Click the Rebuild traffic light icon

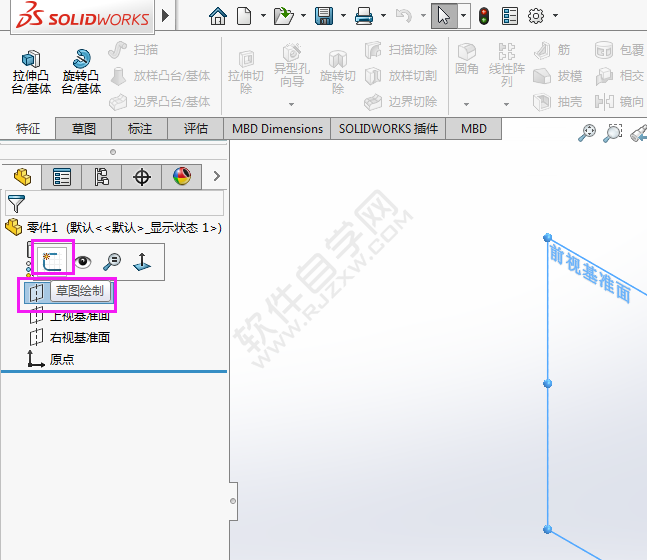coord(484,16)
